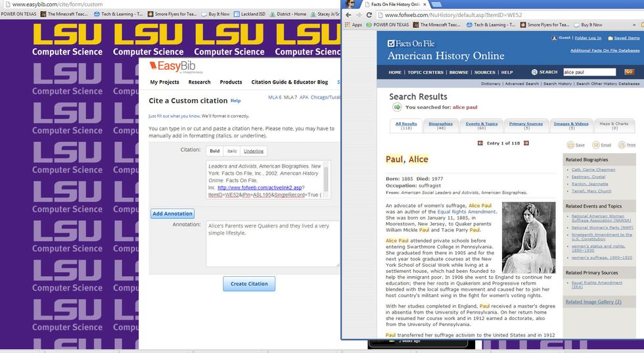
Task: Click the search magnifier icon
Action: point(535,72)
